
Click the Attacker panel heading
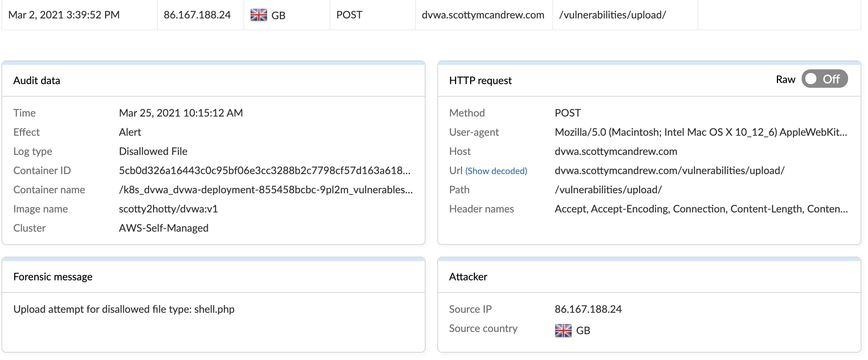[468, 277]
